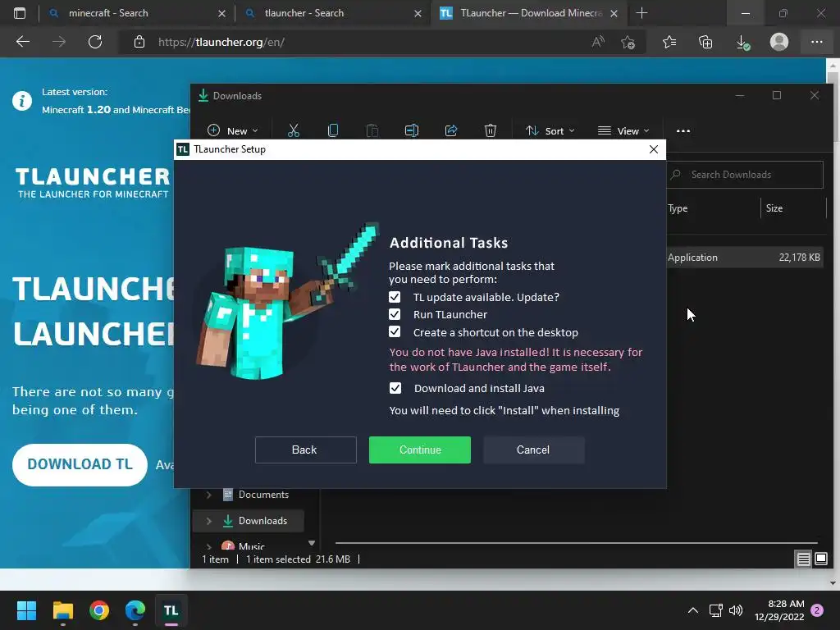
Task: Click the TLauncher taskbar icon
Action: [171, 610]
